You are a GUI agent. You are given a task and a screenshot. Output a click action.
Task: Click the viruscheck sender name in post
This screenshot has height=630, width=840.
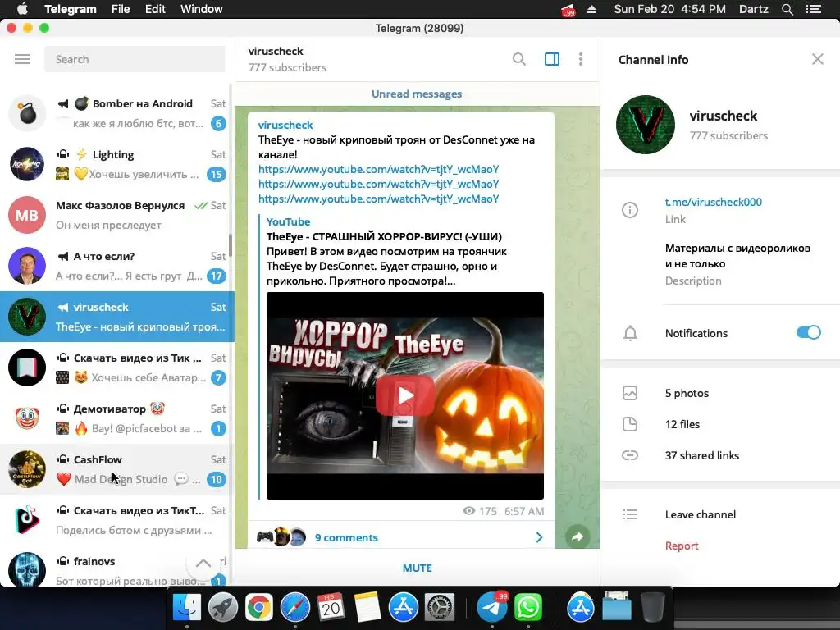(x=285, y=125)
